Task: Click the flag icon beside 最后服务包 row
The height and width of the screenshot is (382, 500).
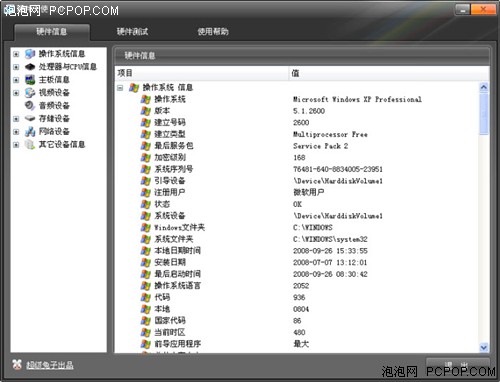Action: point(146,146)
